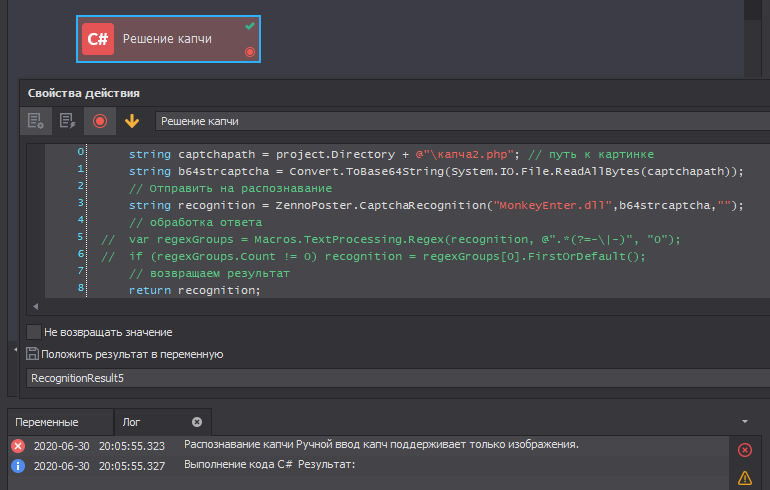Click the comment '// Отправить на распознавание'

pyautogui.click(x=230, y=189)
